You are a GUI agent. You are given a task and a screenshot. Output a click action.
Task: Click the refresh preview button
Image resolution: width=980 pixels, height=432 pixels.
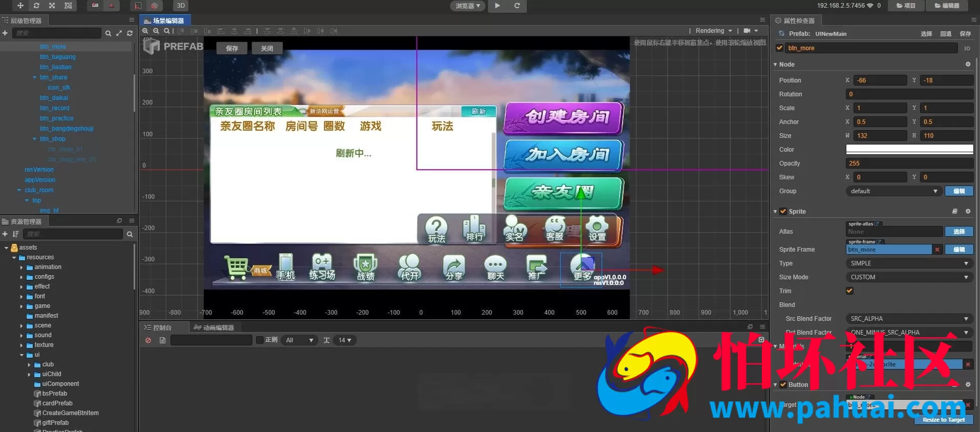click(517, 6)
